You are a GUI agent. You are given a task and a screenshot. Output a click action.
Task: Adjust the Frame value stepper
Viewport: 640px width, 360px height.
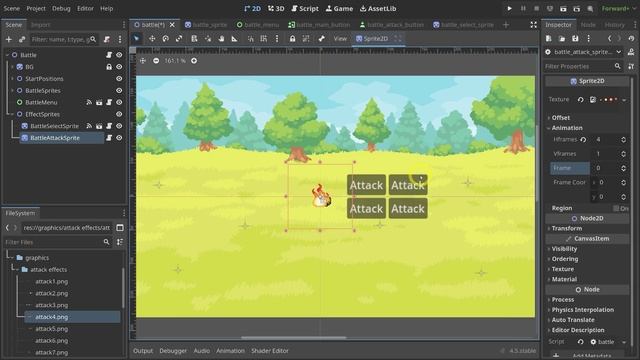click(x=623, y=168)
